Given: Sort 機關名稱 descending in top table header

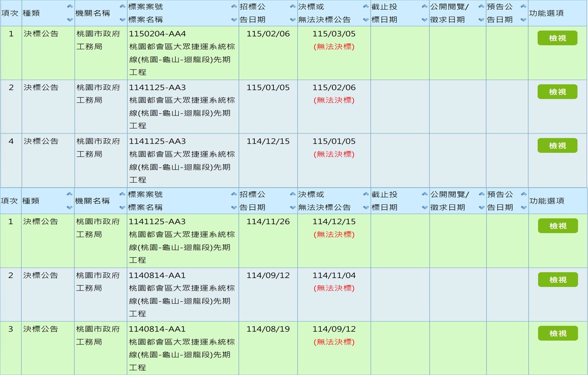Looking at the screenshot, I should (122, 20).
